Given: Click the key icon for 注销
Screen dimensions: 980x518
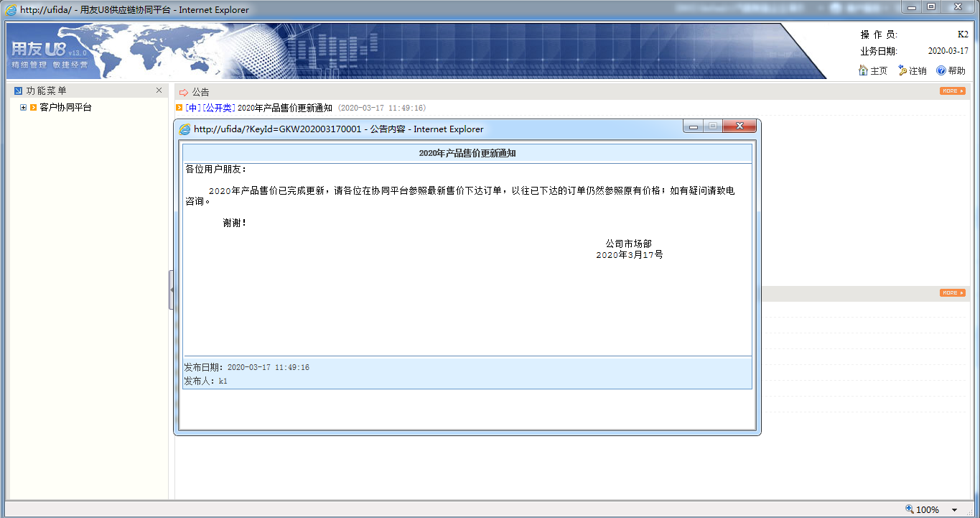Looking at the screenshot, I should (902, 70).
